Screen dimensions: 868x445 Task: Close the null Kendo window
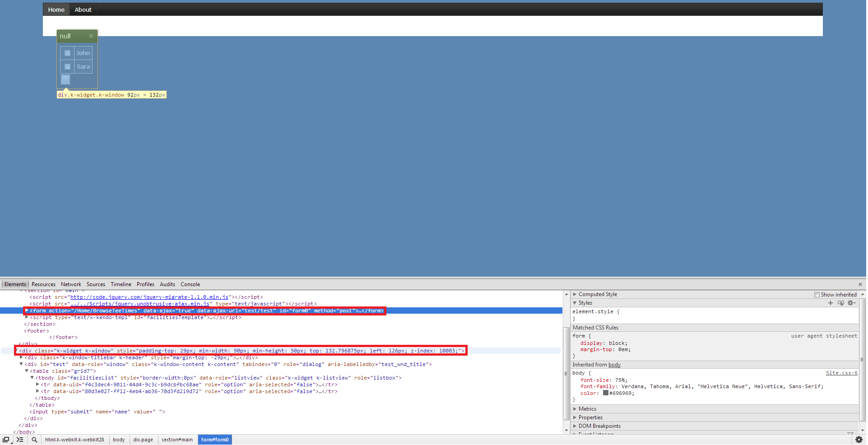(91, 36)
